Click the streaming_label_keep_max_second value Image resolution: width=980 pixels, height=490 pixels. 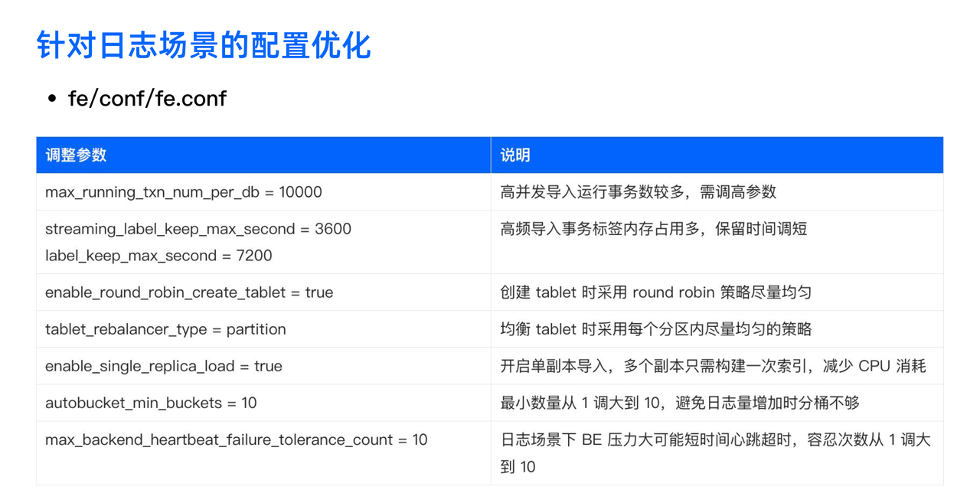(x=198, y=229)
